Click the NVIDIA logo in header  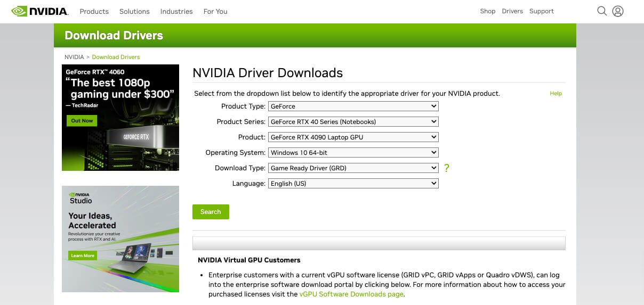coord(40,11)
